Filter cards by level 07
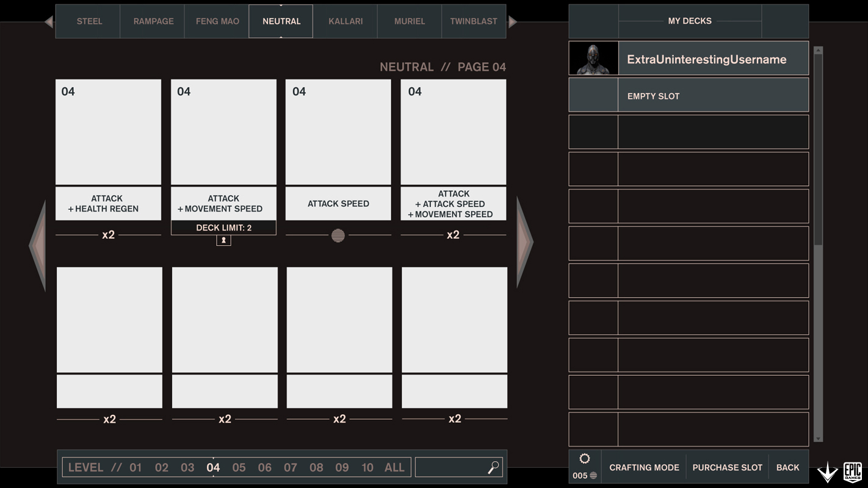Image resolution: width=868 pixels, height=488 pixels. 291,467
